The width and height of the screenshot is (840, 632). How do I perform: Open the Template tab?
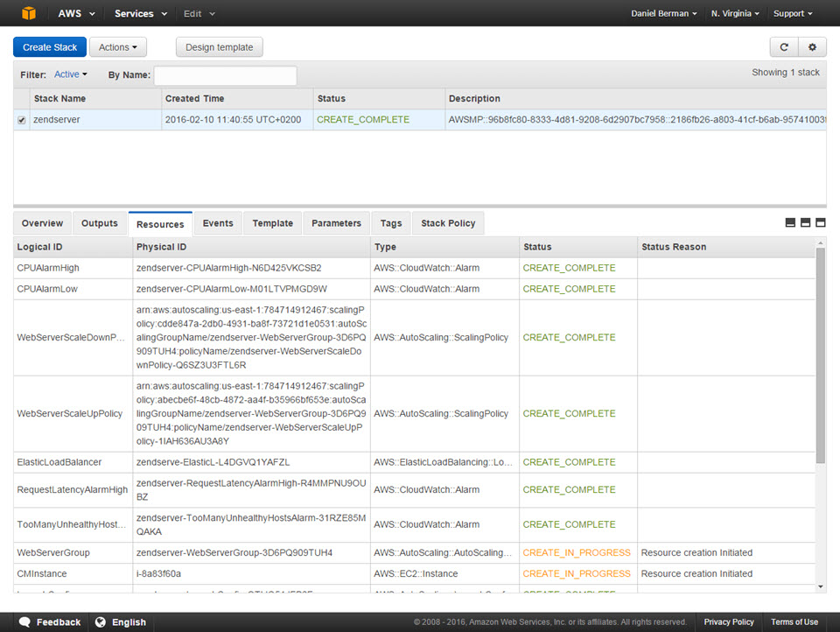tap(273, 223)
